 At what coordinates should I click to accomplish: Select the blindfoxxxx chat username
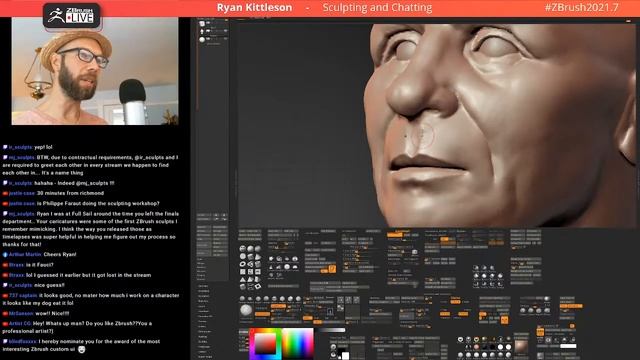pos(23,341)
